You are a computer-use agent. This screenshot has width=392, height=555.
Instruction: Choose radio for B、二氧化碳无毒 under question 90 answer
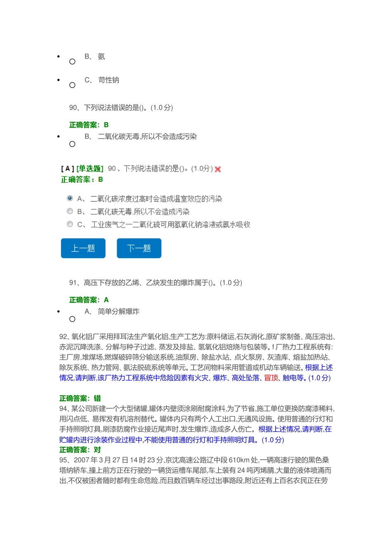tap(72, 144)
